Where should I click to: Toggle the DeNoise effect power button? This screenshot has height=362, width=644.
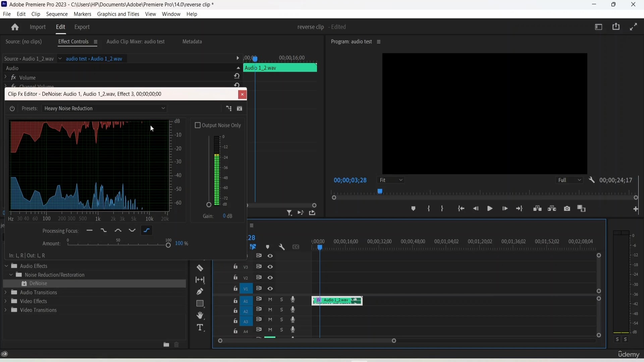pos(12,109)
